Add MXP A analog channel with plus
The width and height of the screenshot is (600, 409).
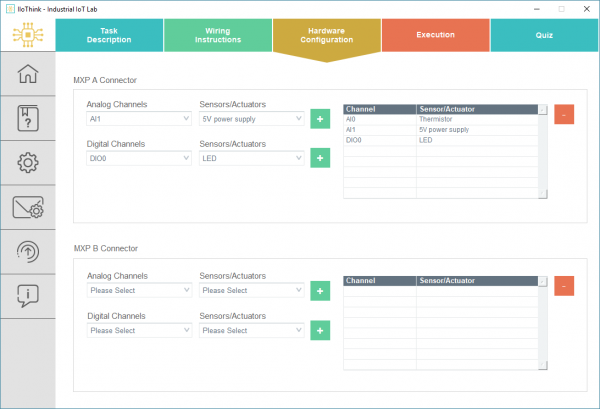pos(320,119)
